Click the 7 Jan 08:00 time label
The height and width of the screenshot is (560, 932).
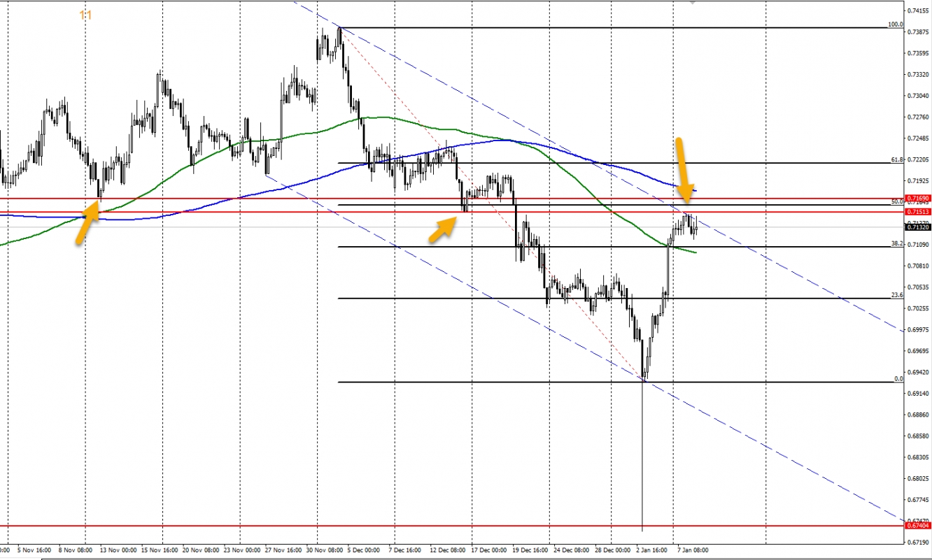(x=693, y=551)
